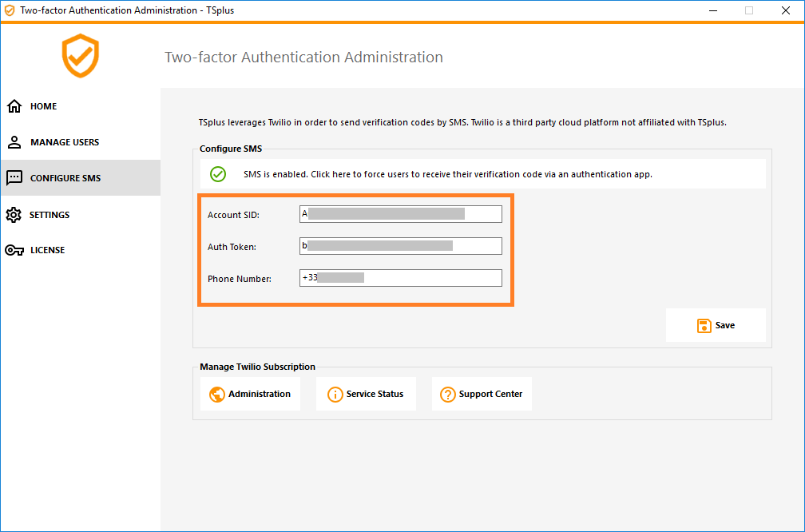Select the Configure SMS chat bubble icon

[15, 177]
